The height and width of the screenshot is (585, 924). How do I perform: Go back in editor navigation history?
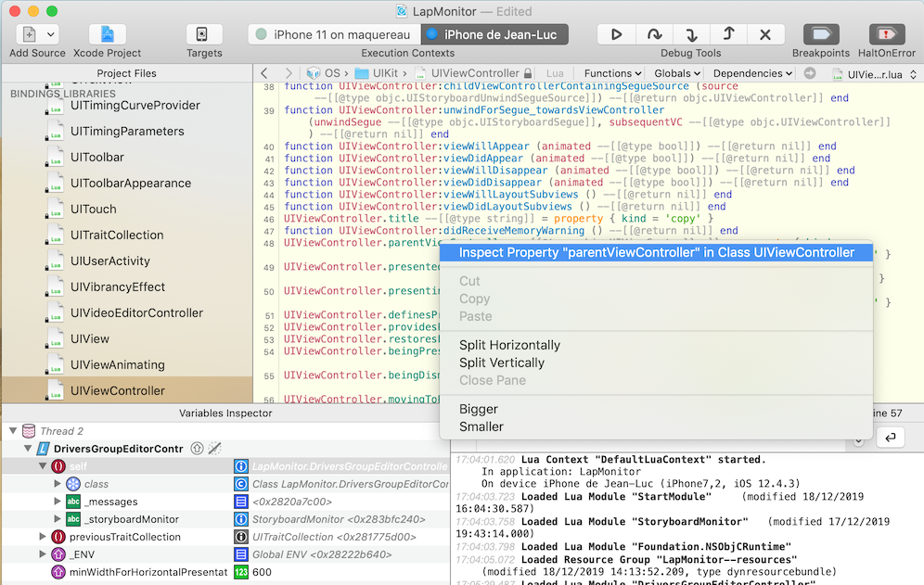(264, 73)
